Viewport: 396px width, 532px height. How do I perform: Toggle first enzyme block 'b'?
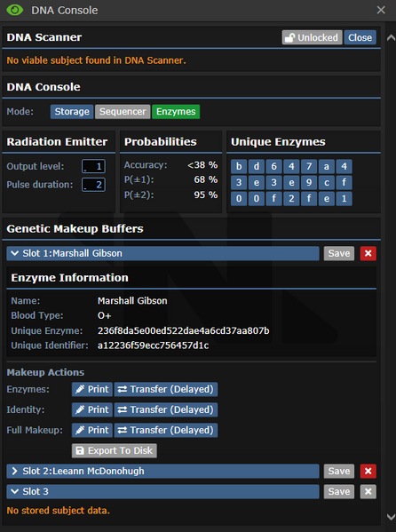(x=239, y=167)
